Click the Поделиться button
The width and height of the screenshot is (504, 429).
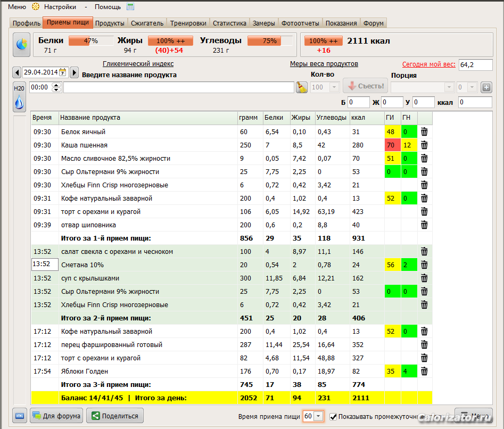click(x=115, y=416)
